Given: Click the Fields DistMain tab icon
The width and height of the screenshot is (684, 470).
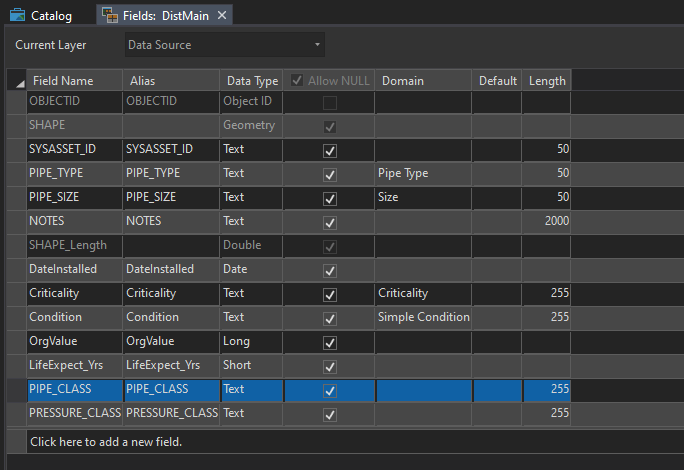Looking at the screenshot, I should [110, 15].
